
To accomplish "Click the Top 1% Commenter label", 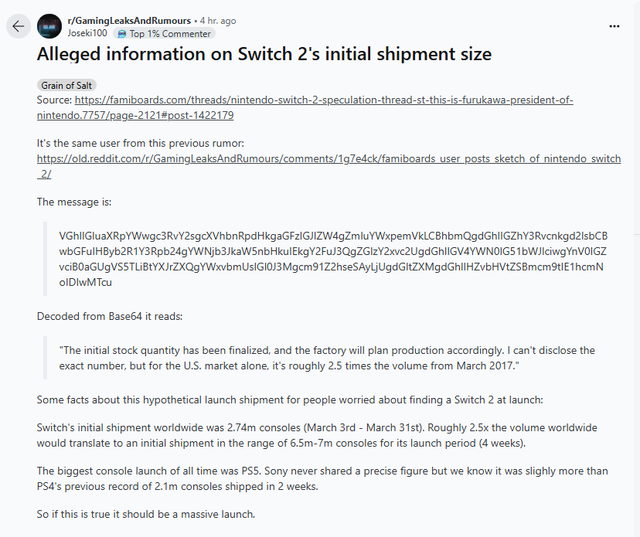I will pyautogui.click(x=170, y=34).
